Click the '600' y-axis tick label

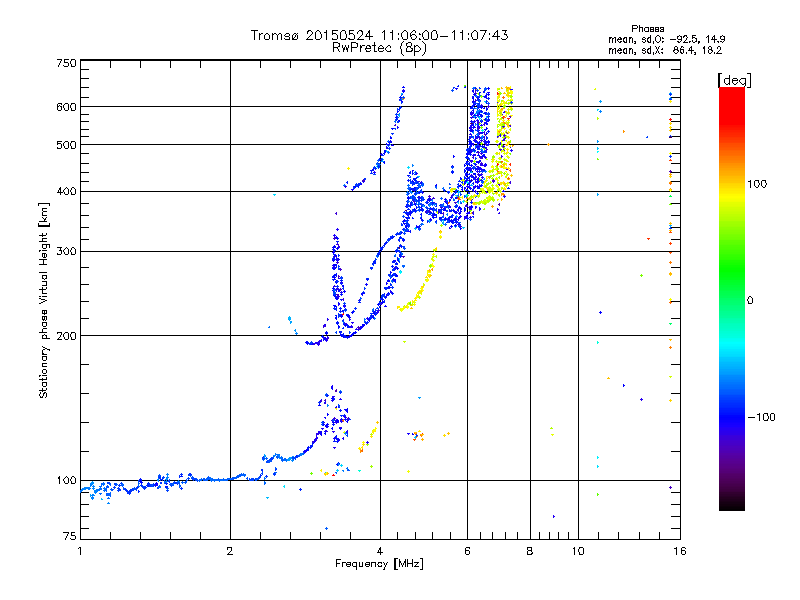coord(67,107)
